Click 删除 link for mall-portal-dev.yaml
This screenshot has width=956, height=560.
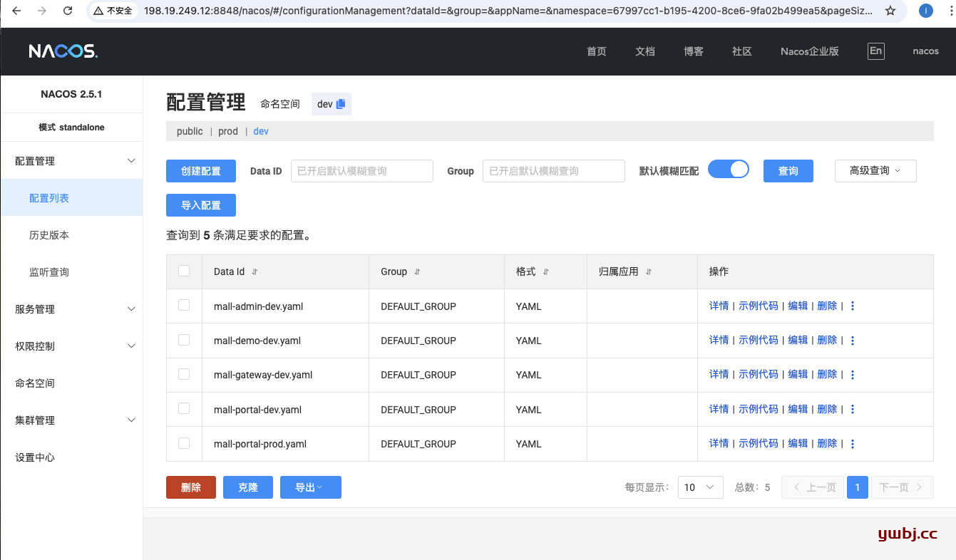pos(827,409)
